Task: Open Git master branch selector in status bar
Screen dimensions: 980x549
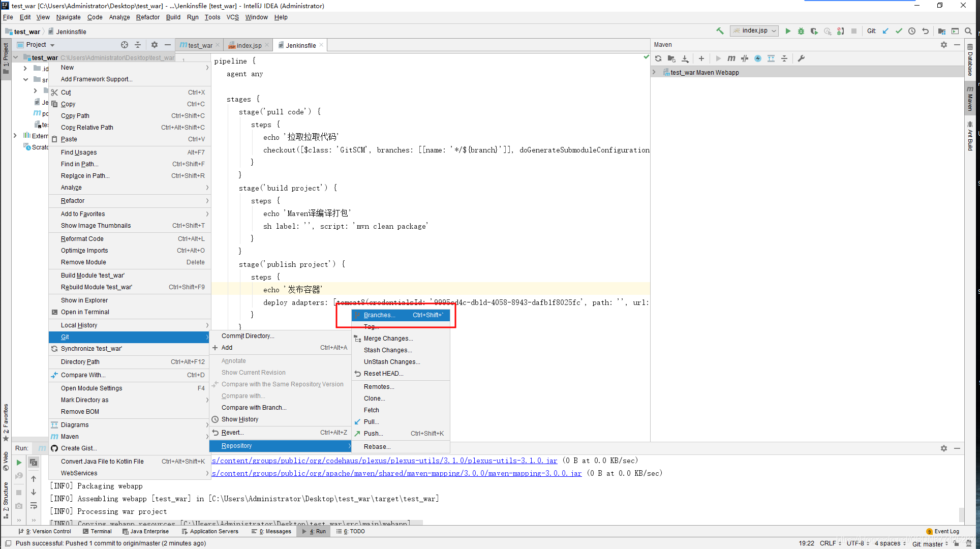Action: [x=930, y=543]
